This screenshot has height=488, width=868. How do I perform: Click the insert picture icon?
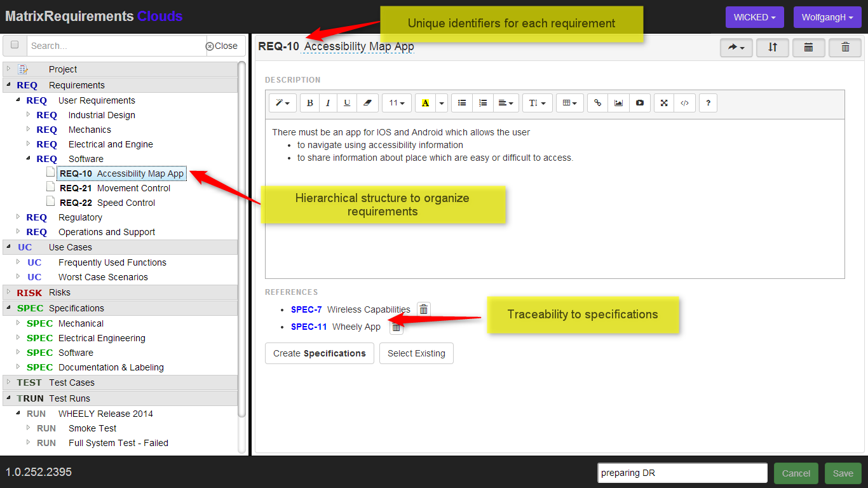point(618,103)
